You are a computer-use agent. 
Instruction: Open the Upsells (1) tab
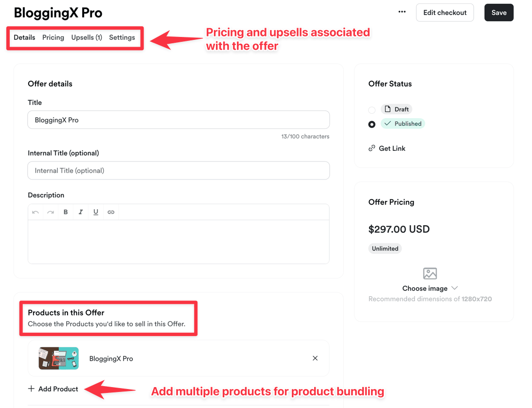(87, 37)
